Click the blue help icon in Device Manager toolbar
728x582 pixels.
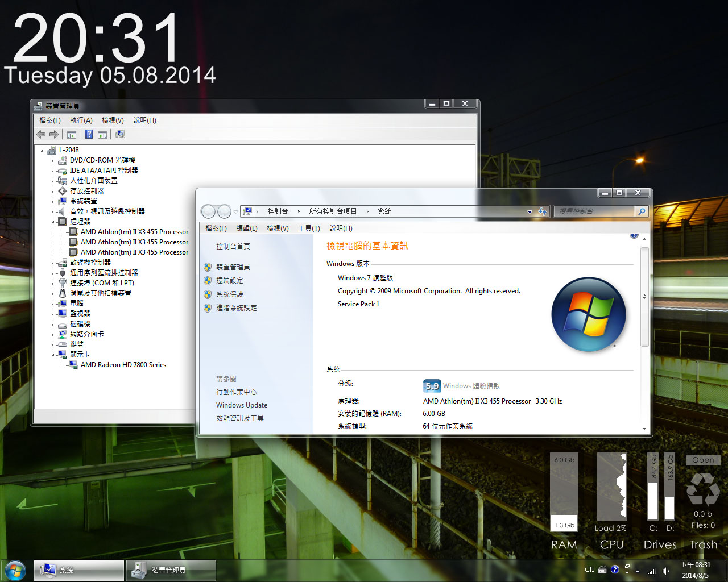pos(89,135)
